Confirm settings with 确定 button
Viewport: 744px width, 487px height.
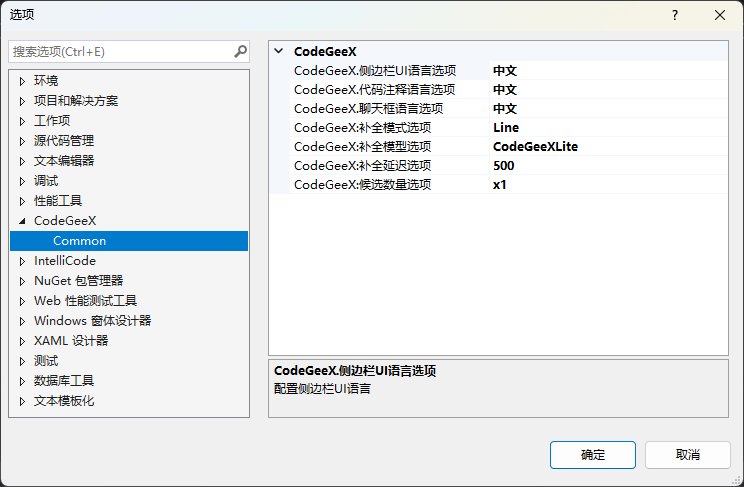[x=593, y=455]
